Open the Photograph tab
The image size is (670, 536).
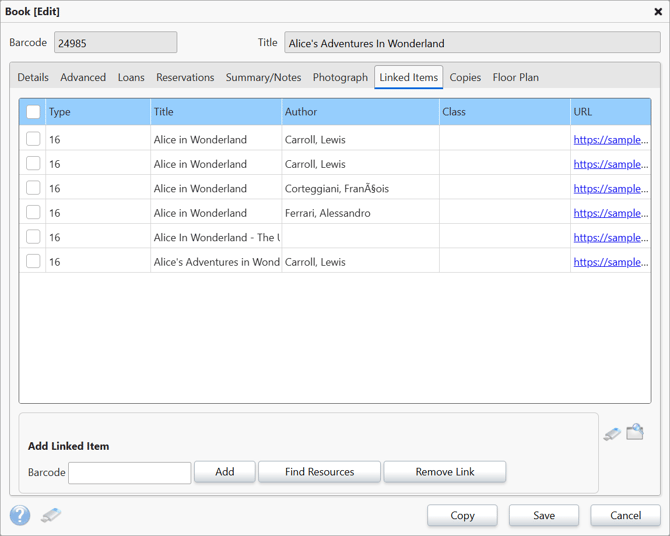(x=340, y=77)
